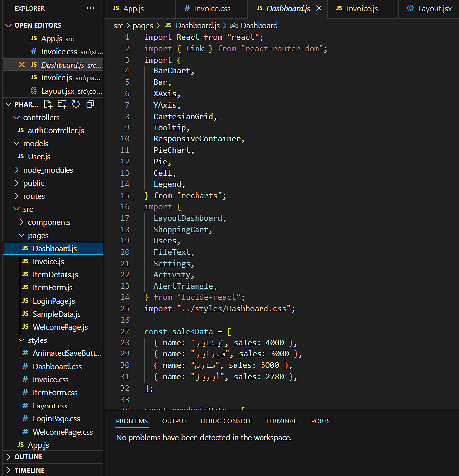Expand the Outline section

[x=28, y=457]
